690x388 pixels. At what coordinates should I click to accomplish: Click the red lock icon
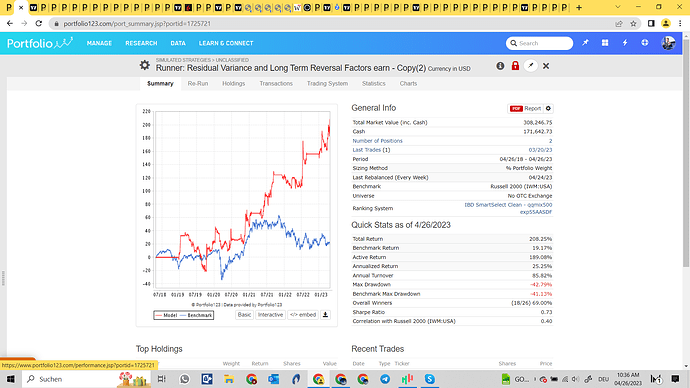515,66
